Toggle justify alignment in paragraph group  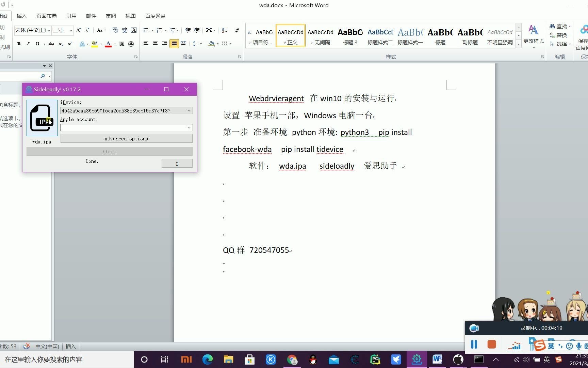point(174,44)
